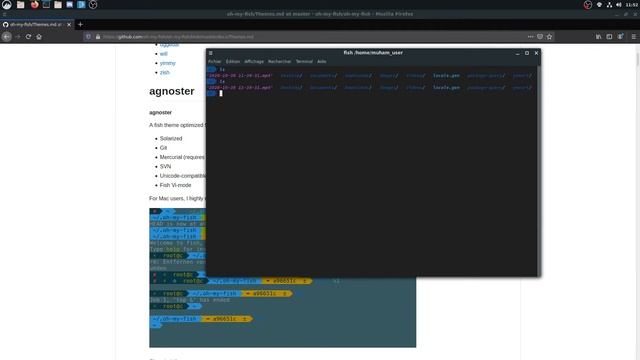The image size is (640, 360).
Task: Go forward in Firefox history
Action: [x=18, y=37]
